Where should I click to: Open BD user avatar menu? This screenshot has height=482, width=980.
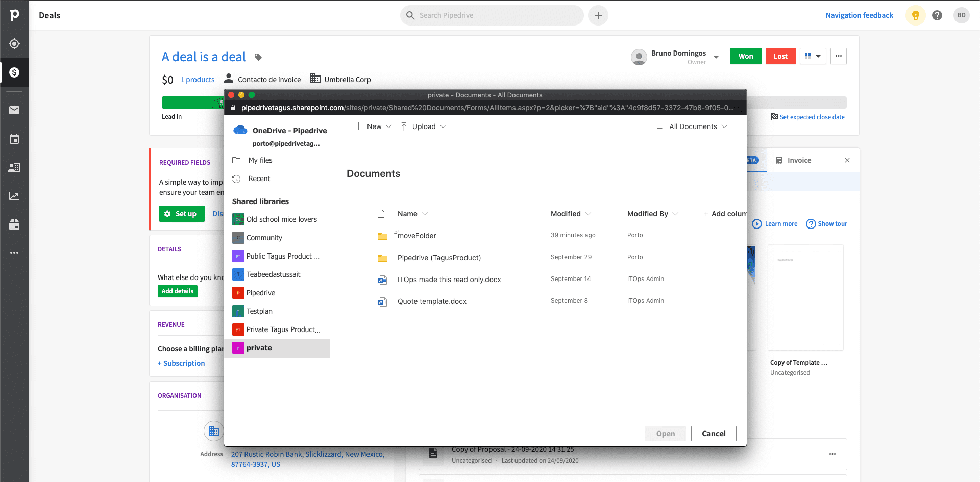[961, 15]
